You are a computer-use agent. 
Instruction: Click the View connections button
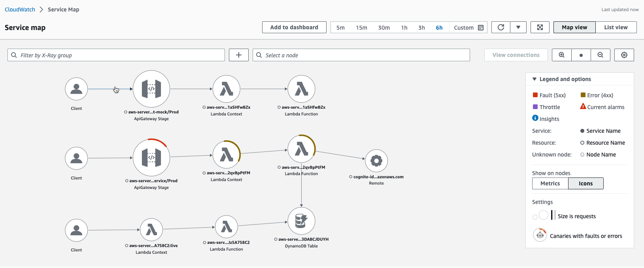click(516, 55)
